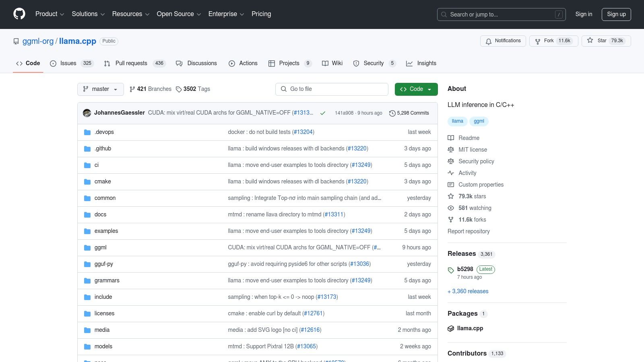Click the #13311 link in docs row

click(x=334, y=215)
